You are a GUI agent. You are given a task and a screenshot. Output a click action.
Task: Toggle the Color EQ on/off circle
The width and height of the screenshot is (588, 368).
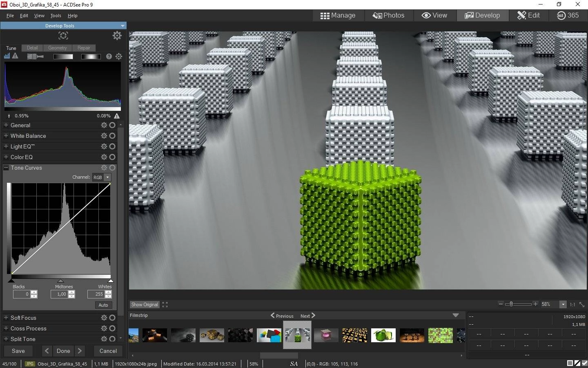(x=112, y=157)
